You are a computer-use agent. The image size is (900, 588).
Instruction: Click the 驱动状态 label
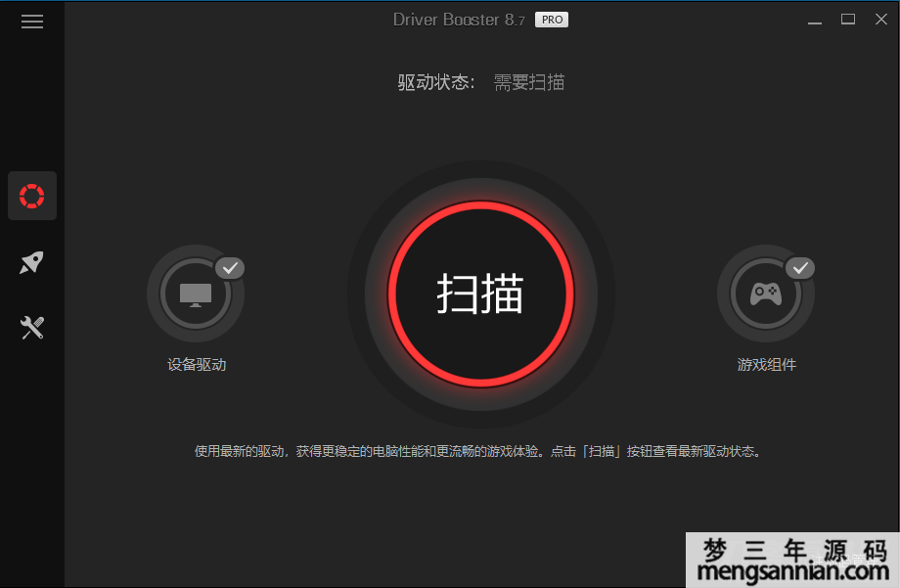tap(436, 83)
